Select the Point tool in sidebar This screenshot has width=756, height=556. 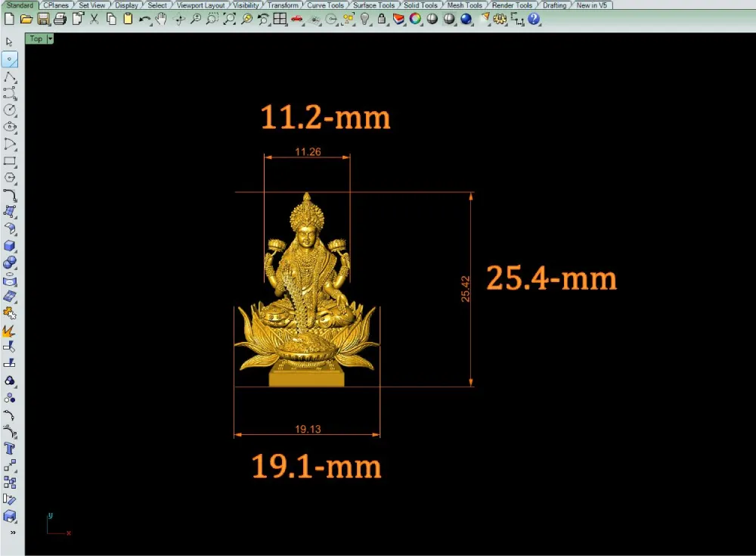(x=10, y=59)
